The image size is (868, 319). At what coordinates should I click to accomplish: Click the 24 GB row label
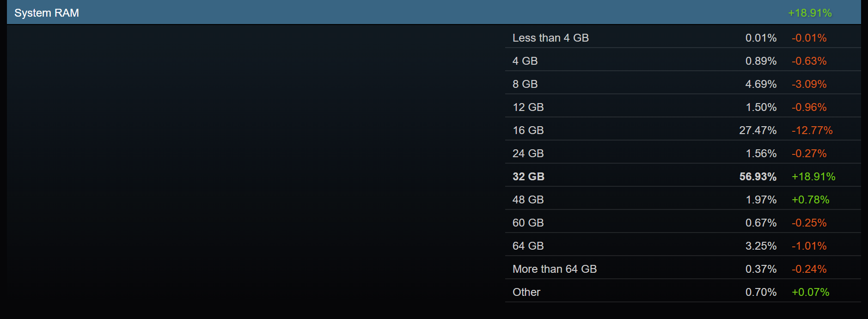click(x=528, y=153)
